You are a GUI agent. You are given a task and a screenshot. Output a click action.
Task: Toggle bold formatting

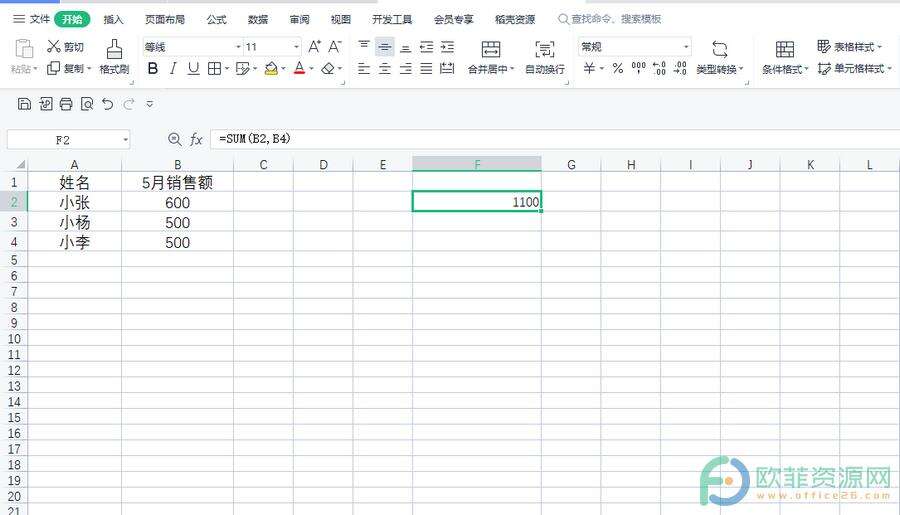coord(153,69)
